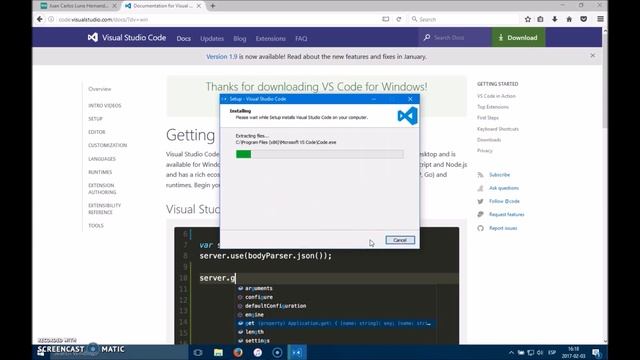The height and width of the screenshot is (360, 640).
Task: Open the bookmarks list icon in Firefox toolbar
Action: click(540, 19)
